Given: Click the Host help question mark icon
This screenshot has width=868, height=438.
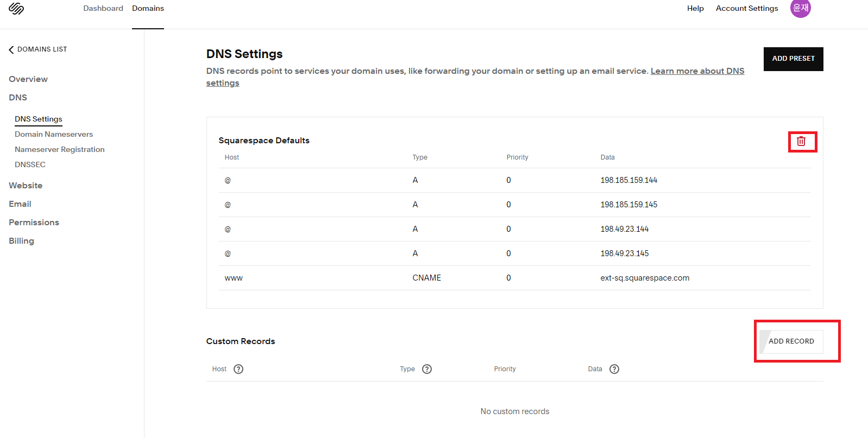Looking at the screenshot, I should pos(238,369).
